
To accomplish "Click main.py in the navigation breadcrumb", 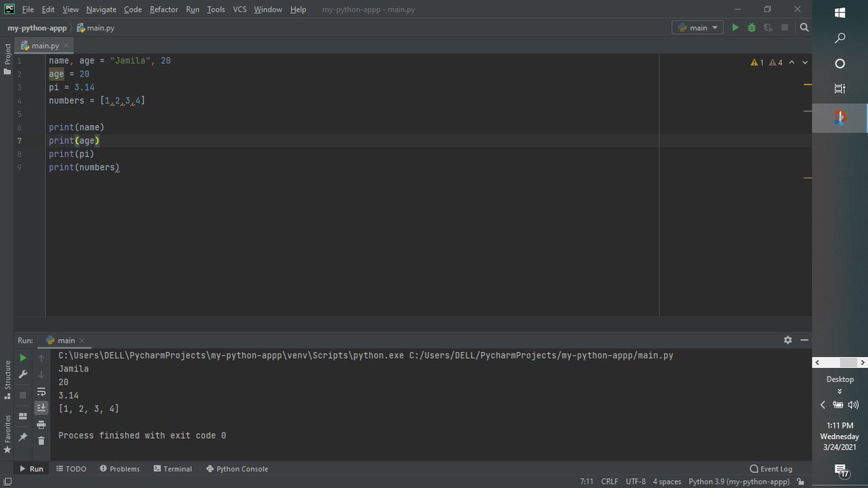I will click(95, 28).
